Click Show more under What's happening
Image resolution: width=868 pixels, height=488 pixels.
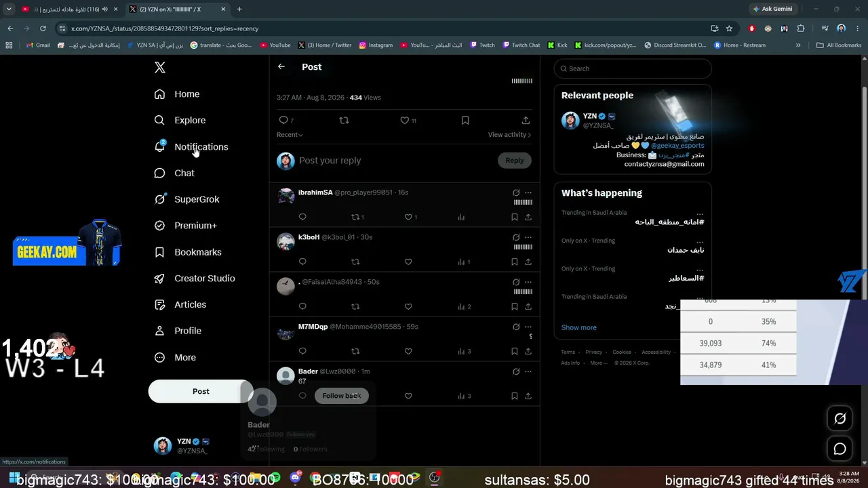click(x=579, y=327)
